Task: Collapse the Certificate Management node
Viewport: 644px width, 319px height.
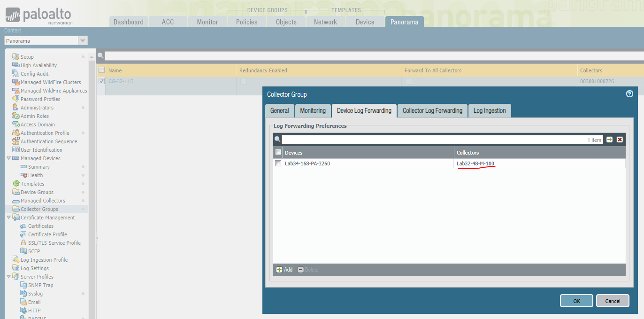Action: 8,218
